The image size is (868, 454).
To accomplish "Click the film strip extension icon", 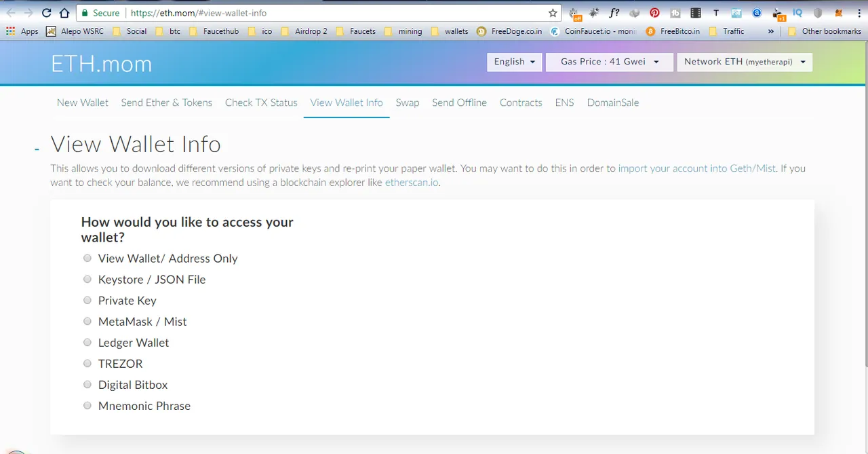I will pyautogui.click(x=695, y=13).
